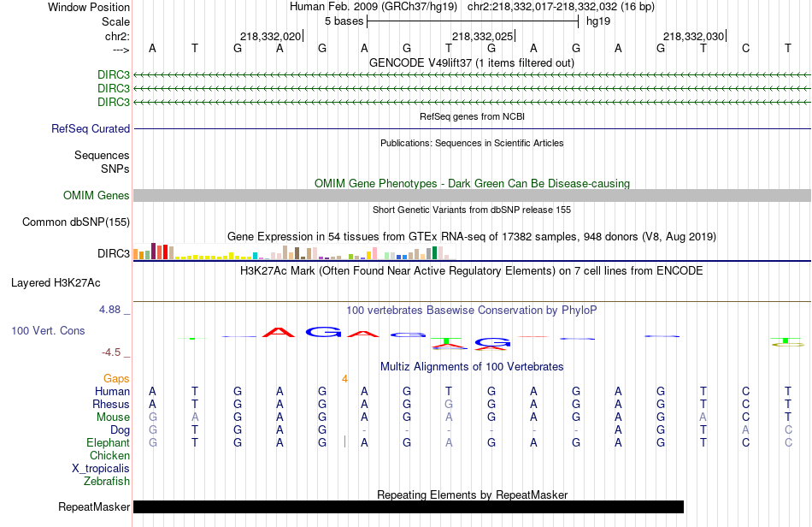Click the SNPs subtrack label
The width and height of the screenshot is (812, 527).
coord(115,169)
